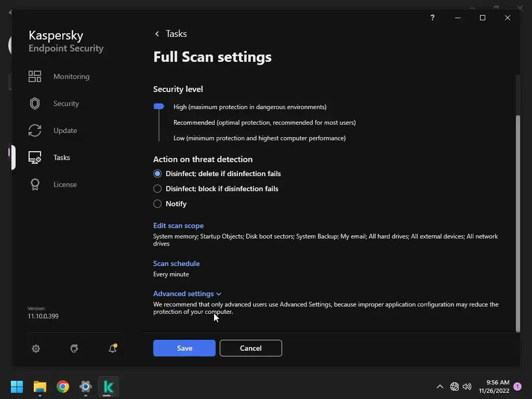The height and width of the screenshot is (399, 532).
Task: Go to Tasks menu item
Action: (62, 157)
